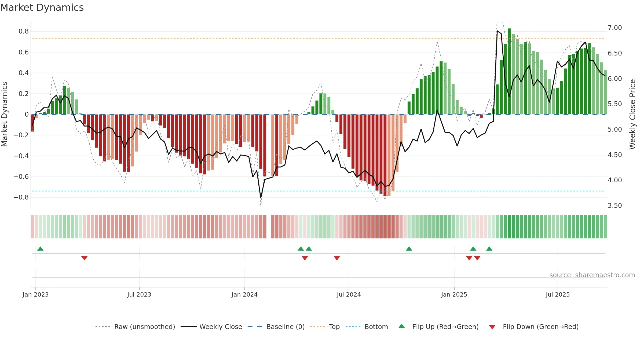This screenshot has width=644, height=362.
Task: Click the red Flip Down legend triangle
Action: click(x=492, y=327)
